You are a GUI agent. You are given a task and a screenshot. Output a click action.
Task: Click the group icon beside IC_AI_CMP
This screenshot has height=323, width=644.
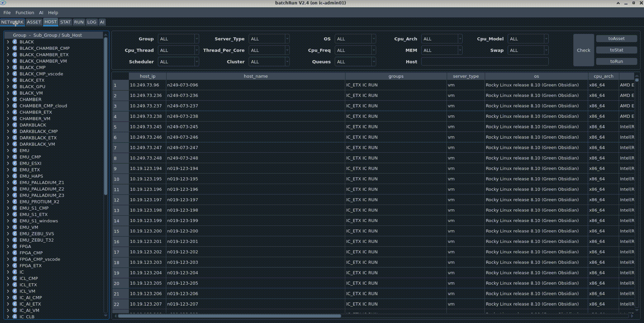click(15, 298)
